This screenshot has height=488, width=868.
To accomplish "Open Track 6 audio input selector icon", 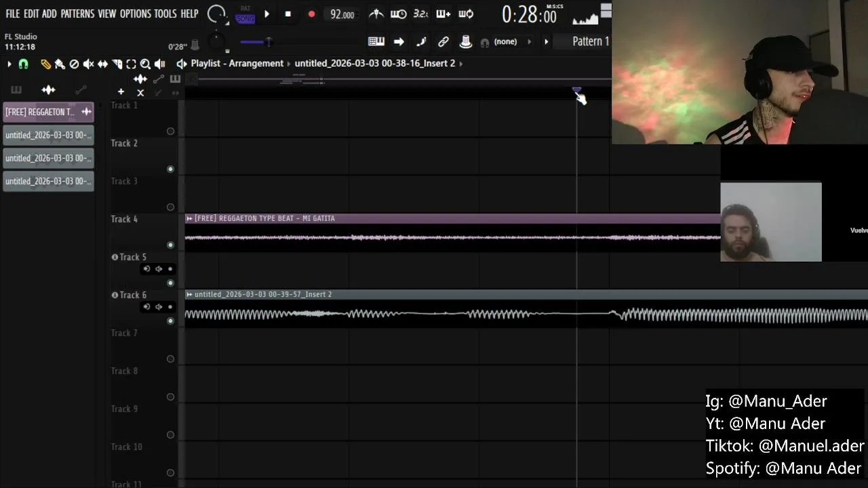I will [146, 307].
